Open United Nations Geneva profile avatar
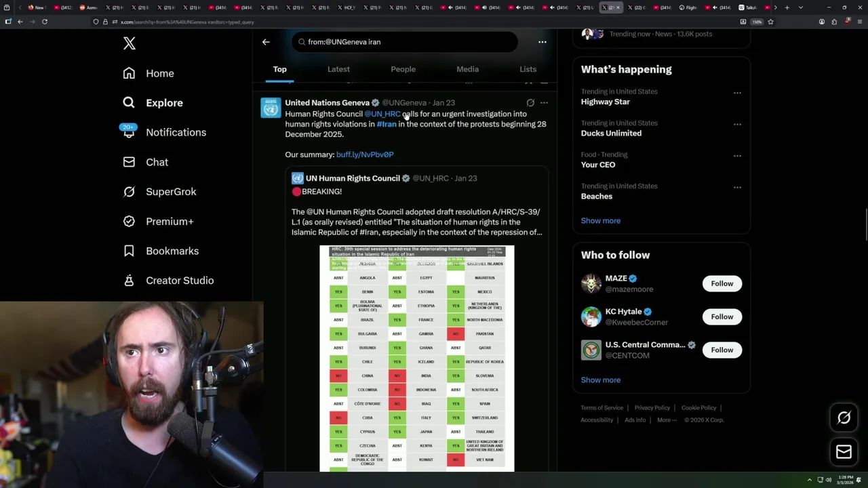This screenshot has height=488, width=868. (x=271, y=108)
